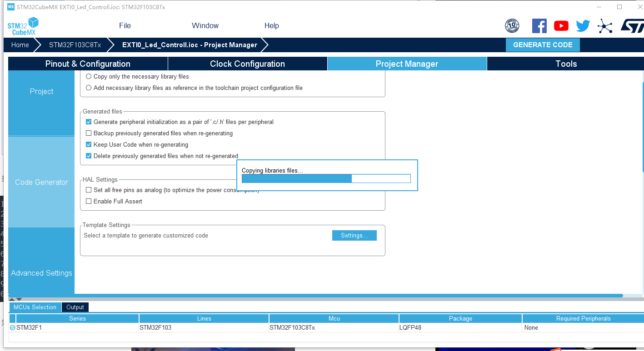Viewport: 644px width, 351px height.
Task: Select the STM32F103C8Tx Mcu table cell
Action: pyautogui.click(x=334, y=327)
